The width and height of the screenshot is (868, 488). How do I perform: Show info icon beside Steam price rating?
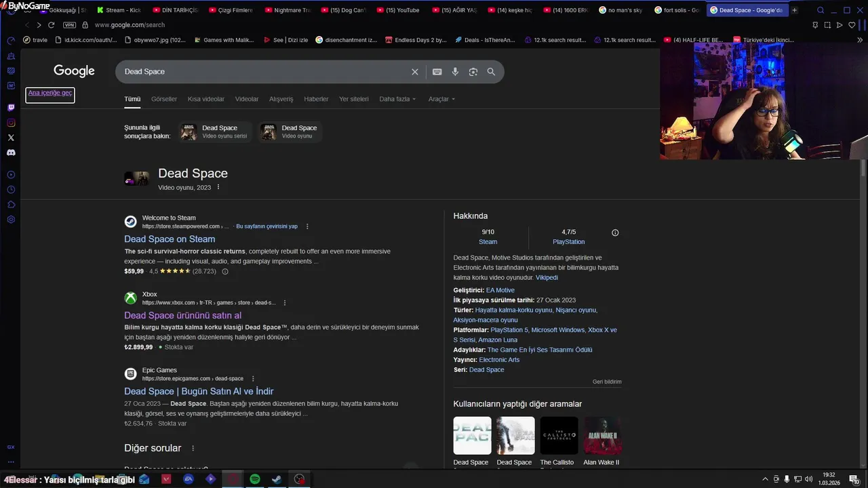(225, 272)
